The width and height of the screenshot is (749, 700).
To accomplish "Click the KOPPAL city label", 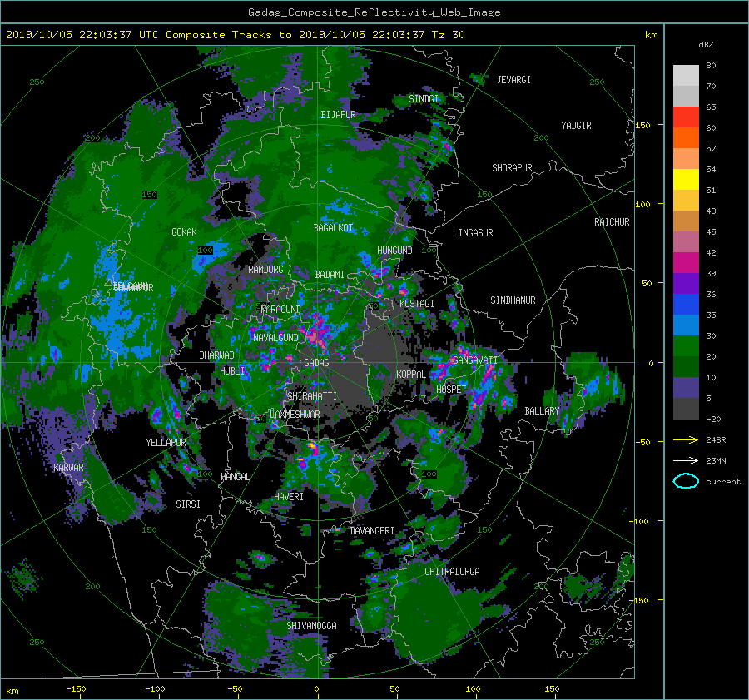I will point(411,375).
